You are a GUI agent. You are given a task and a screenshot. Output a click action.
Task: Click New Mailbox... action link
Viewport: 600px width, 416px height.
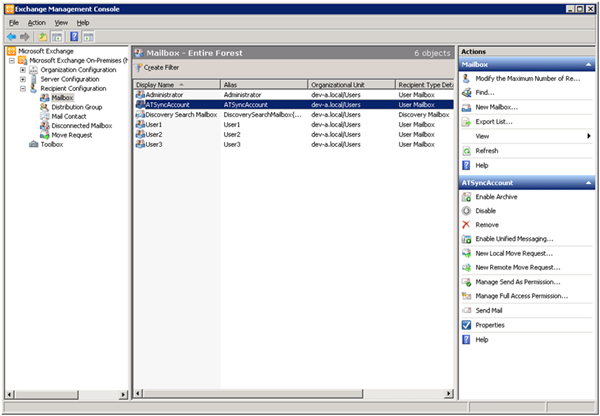(x=496, y=107)
